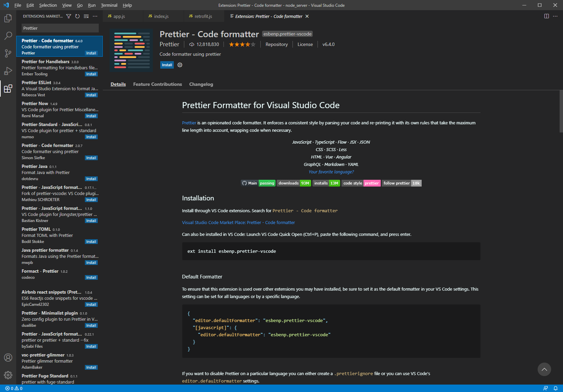563x392 pixels.
Task: Install Prettier Now extension
Action: click(91, 116)
